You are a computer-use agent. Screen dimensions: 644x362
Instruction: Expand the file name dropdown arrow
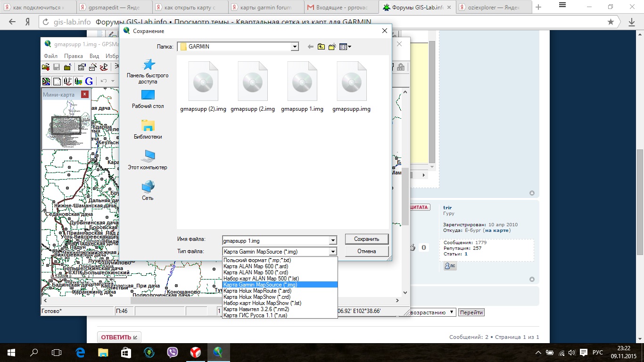333,240
